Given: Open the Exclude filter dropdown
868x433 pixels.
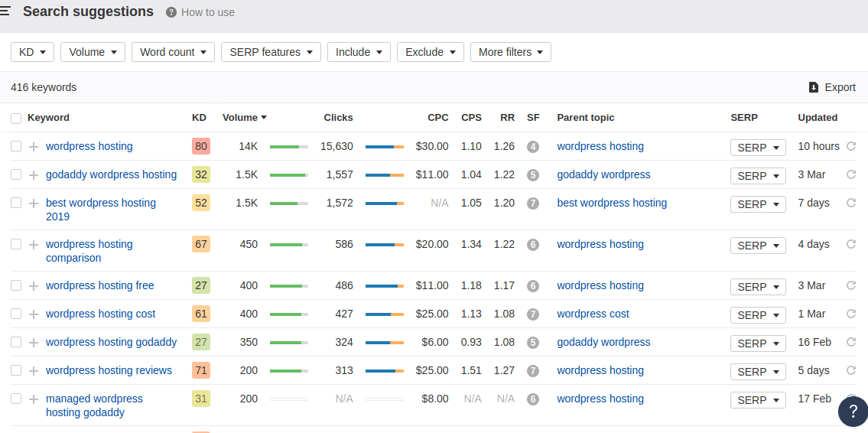Looking at the screenshot, I should [430, 52].
